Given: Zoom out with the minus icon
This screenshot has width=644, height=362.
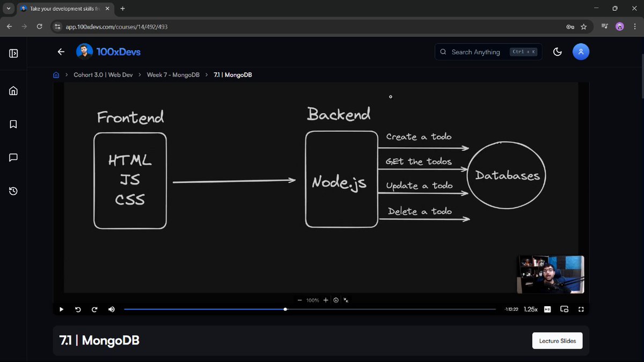Looking at the screenshot, I should 299,300.
